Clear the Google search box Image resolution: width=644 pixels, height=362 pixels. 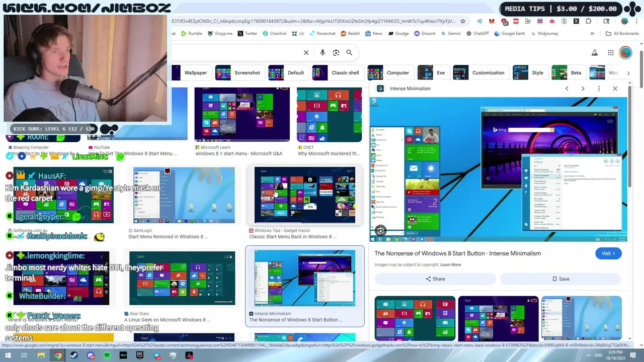click(306, 52)
